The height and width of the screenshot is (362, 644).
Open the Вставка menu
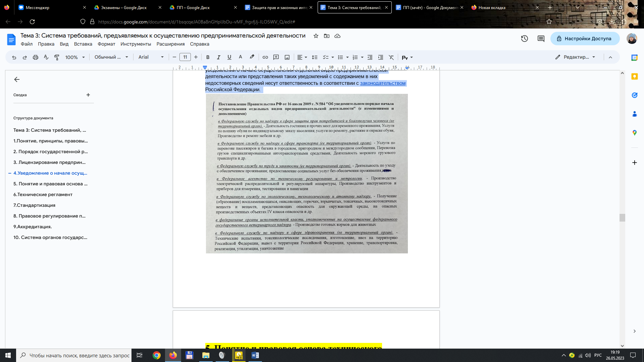pyautogui.click(x=83, y=44)
